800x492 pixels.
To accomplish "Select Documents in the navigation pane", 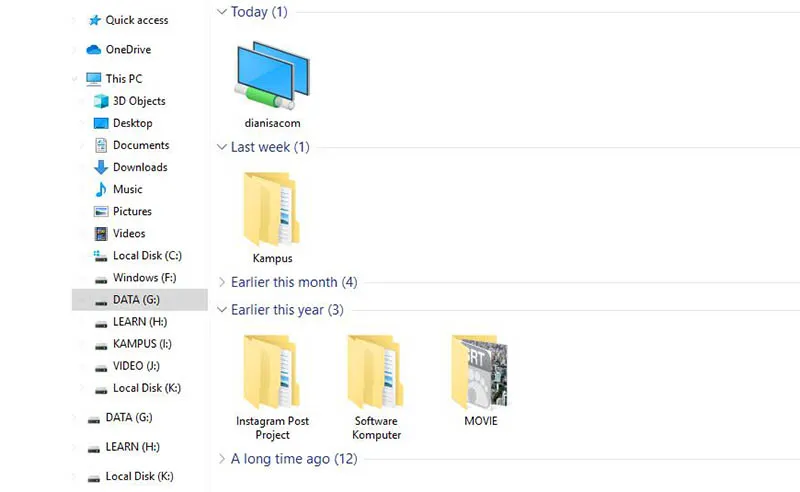I will (x=140, y=145).
